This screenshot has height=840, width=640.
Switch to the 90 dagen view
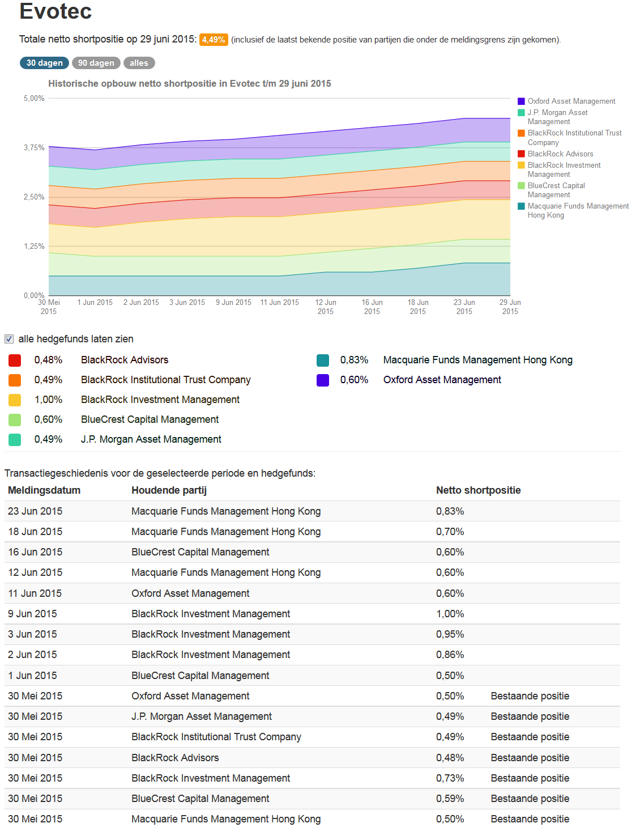(96, 63)
